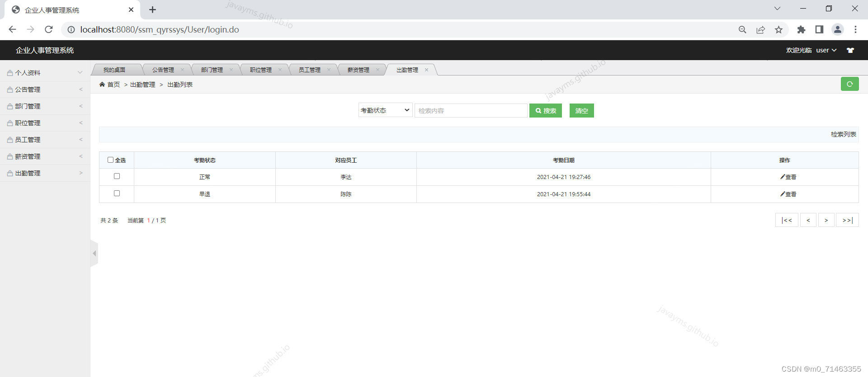This screenshot has width=868, height=377.
Task: Click the lock icon beside 公告管理
Action: [10, 90]
